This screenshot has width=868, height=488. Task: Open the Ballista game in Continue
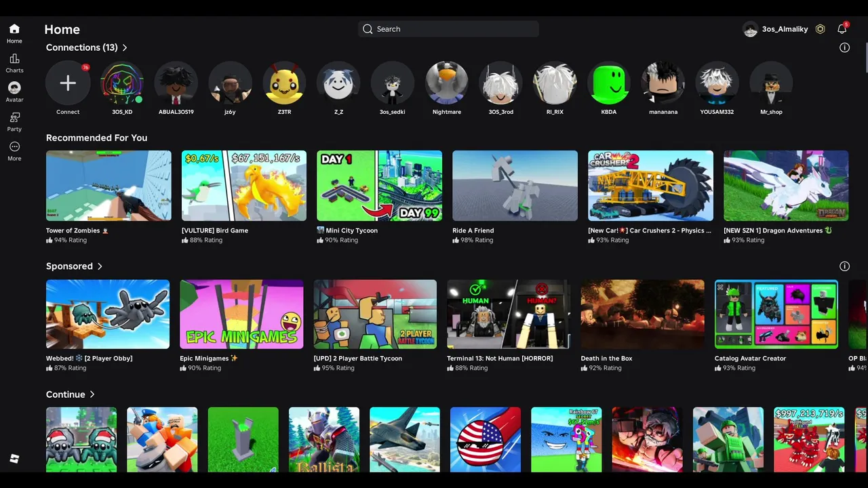tap(324, 439)
